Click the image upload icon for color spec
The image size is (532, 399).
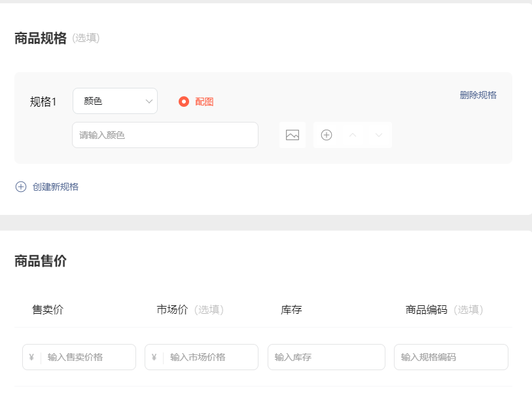pos(293,135)
